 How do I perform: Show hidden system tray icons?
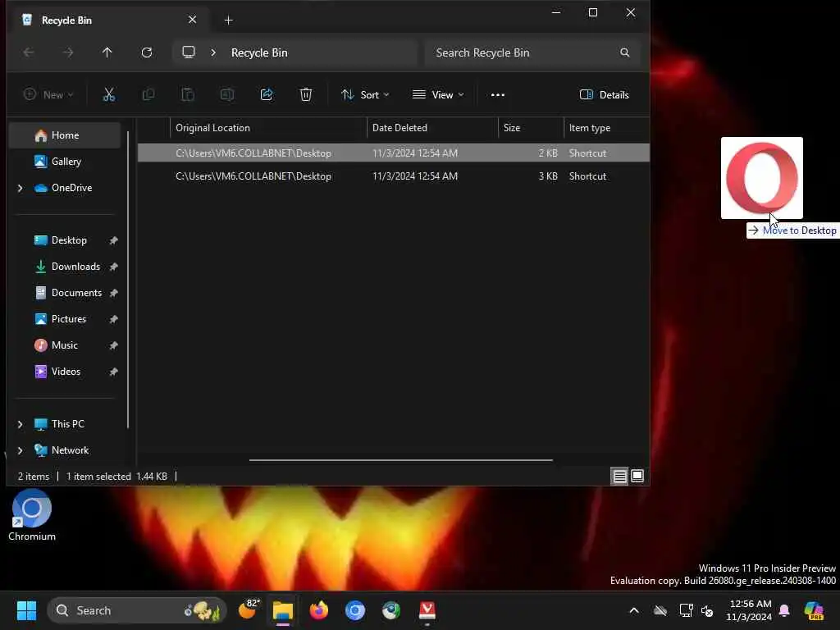coord(634,610)
